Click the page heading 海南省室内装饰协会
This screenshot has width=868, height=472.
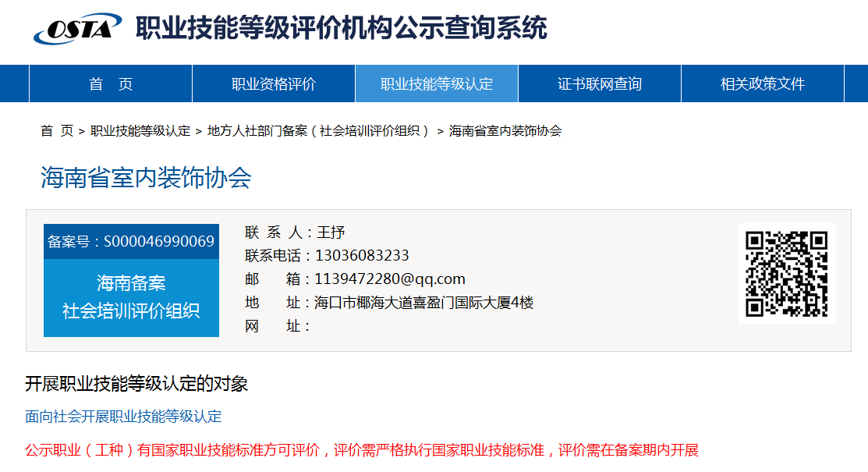tap(146, 178)
